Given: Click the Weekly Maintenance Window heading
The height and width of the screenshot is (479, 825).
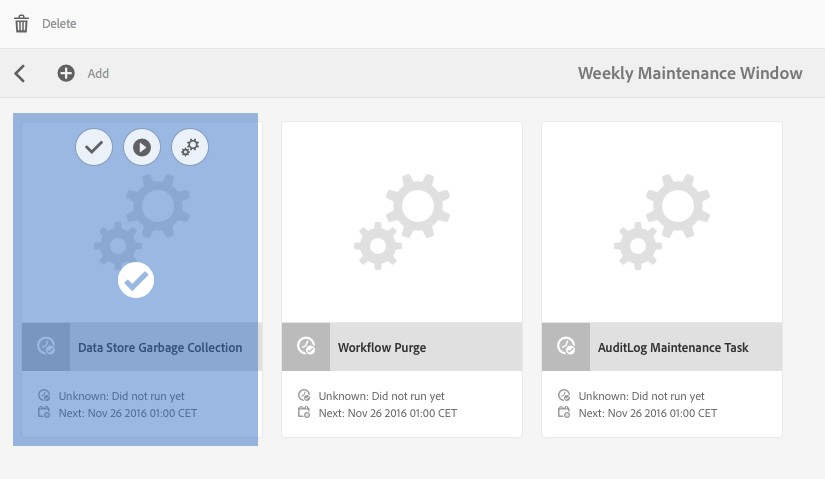Looking at the screenshot, I should pyautogui.click(x=690, y=73).
